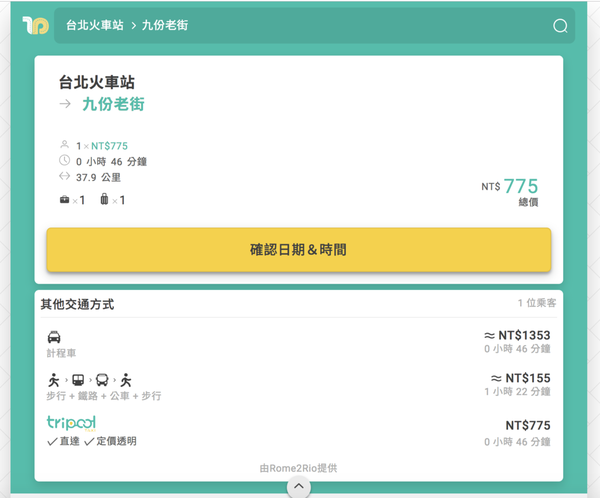
Task: Click the bus icon in the transit route
Action: click(102, 380)
